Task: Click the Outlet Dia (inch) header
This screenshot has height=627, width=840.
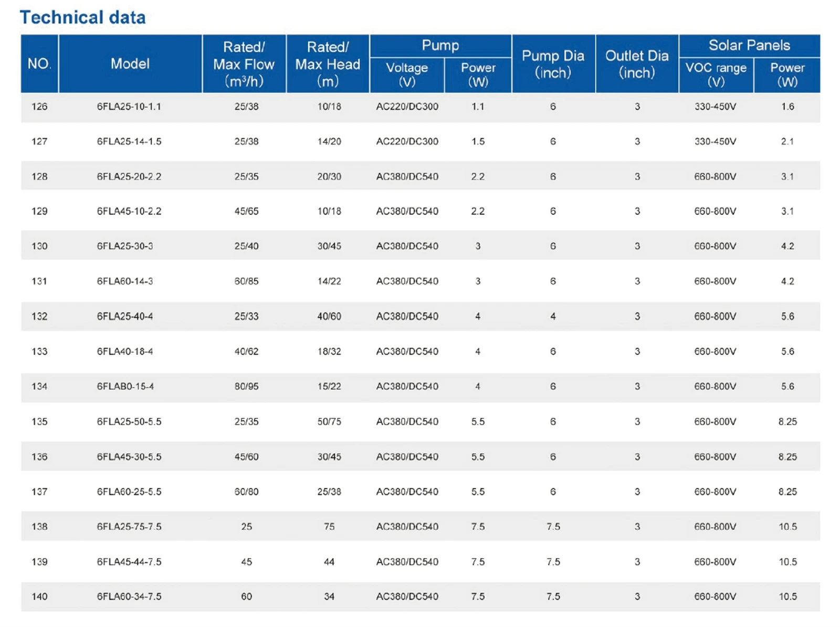Action: (x=637, y=64)
